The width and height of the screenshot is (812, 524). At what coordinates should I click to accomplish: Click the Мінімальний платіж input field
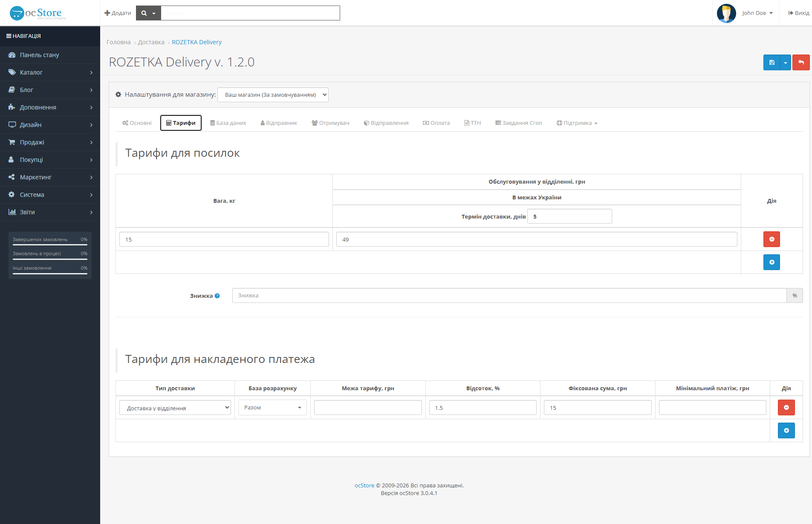[x=713, y=408]
